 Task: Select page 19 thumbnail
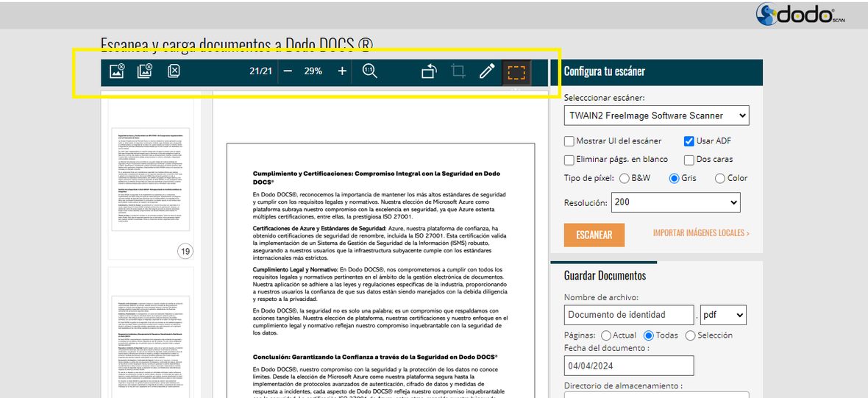coord(151,179)
